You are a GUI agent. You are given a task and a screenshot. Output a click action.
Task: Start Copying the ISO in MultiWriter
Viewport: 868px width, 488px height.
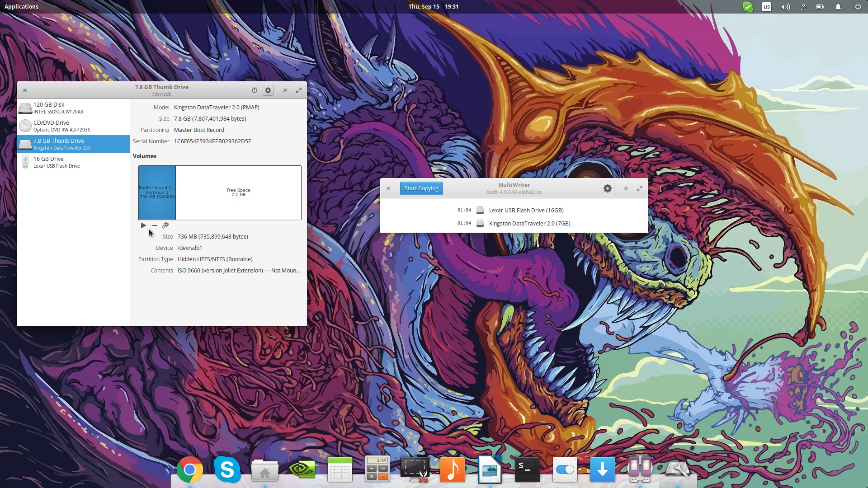coord(421,188)
